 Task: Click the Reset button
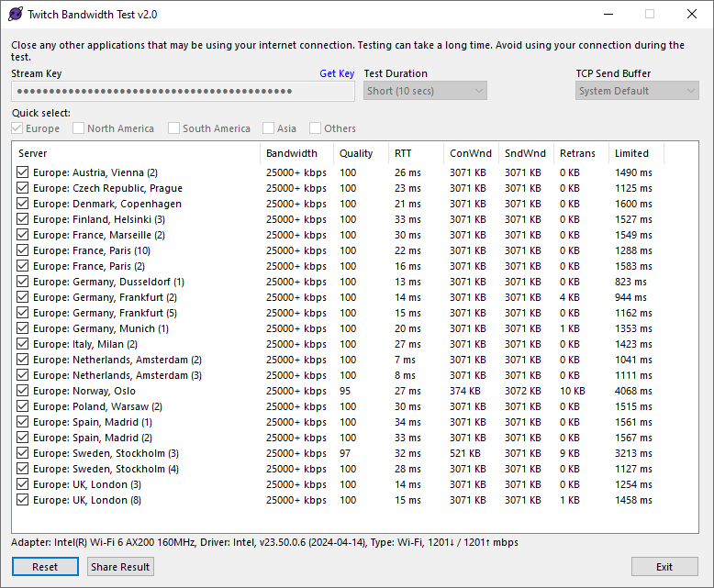pos(45,567)
